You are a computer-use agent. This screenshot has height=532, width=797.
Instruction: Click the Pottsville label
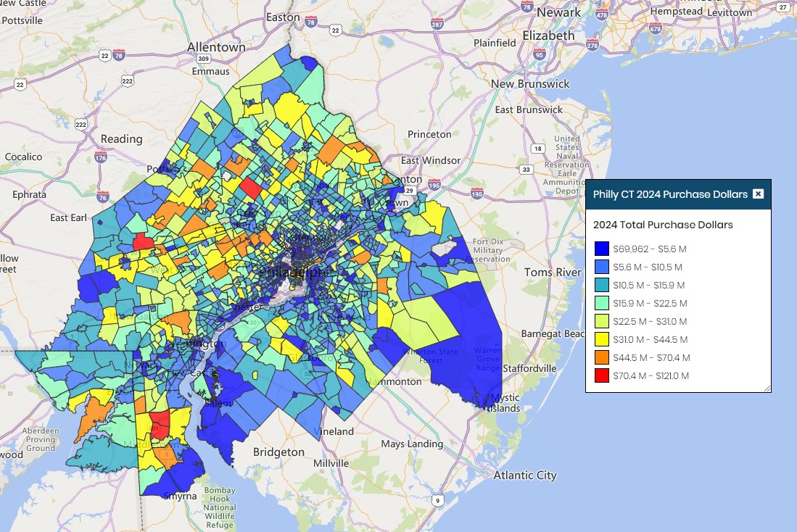[22, 21]
